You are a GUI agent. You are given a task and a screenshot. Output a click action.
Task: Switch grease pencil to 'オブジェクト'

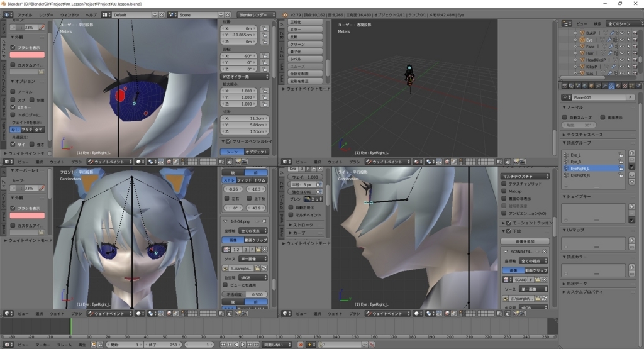[x=257, y=152]
